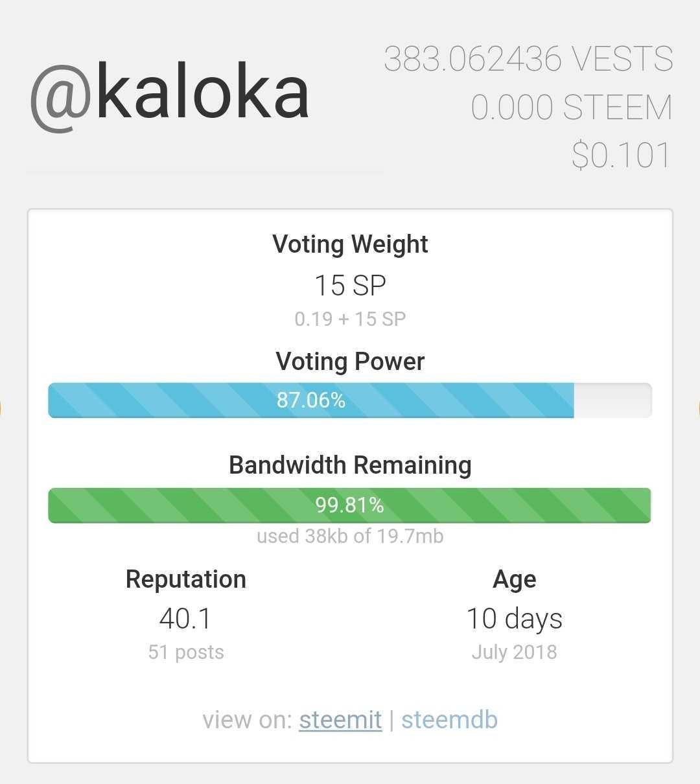The width and height of the screenshot is (700, 784).
Task: Click the used 38kb of 19.7mb text
Action: (x=350, y=536)
